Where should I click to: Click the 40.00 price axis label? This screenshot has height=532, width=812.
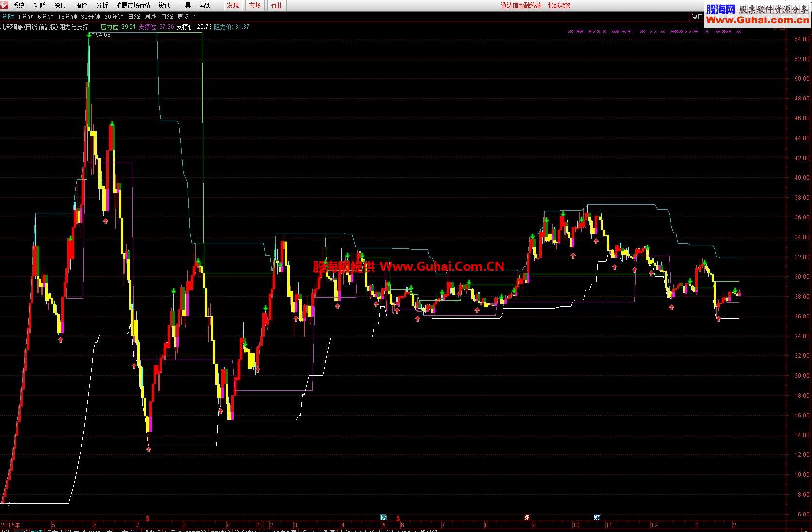802,178
